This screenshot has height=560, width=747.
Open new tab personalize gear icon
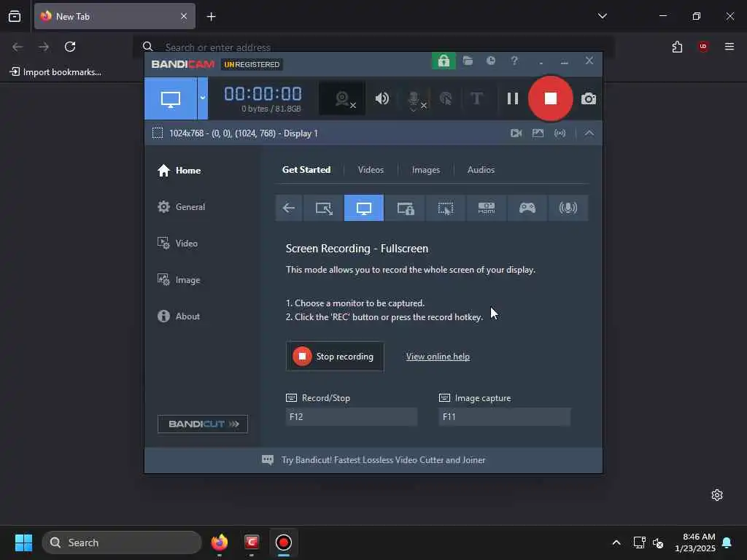point(716,495)
